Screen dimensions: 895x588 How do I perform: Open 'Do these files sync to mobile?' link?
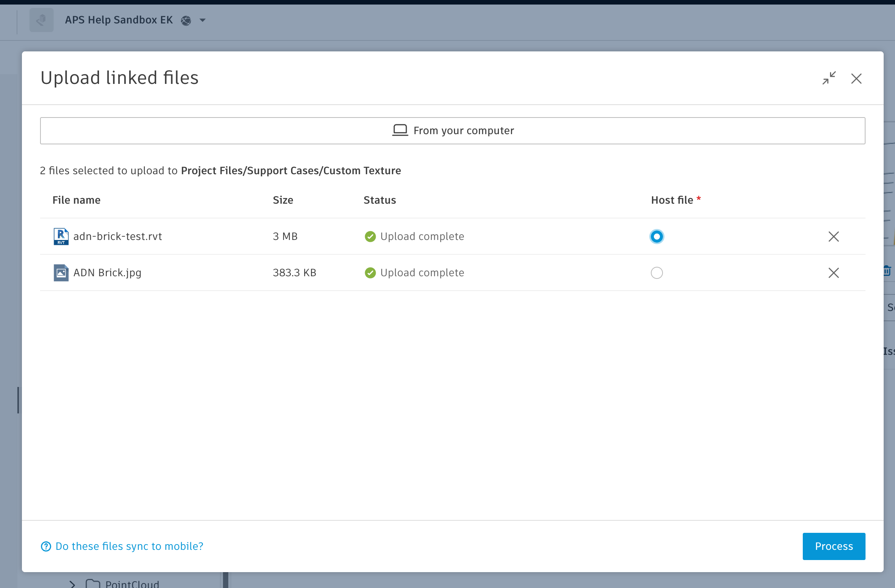tap(129, 546)
